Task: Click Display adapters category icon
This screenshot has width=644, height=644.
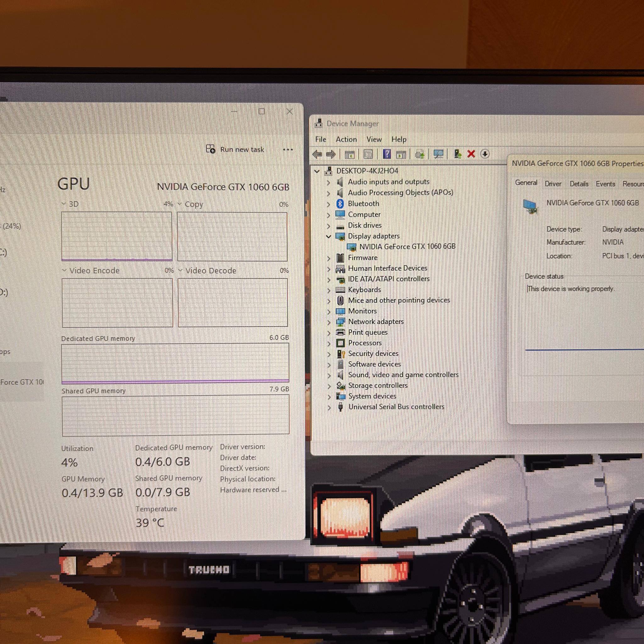Action: coord(340,236)
